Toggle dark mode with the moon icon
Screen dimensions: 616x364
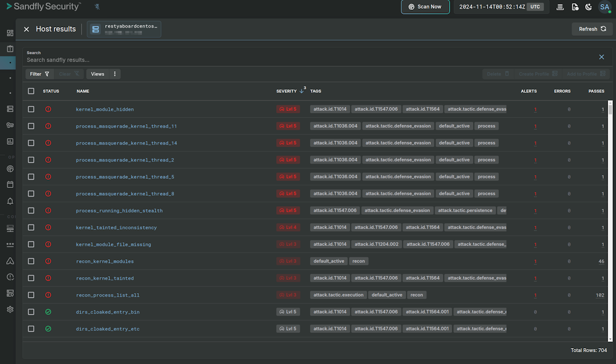pyautogui.click(x=588, y=7)
